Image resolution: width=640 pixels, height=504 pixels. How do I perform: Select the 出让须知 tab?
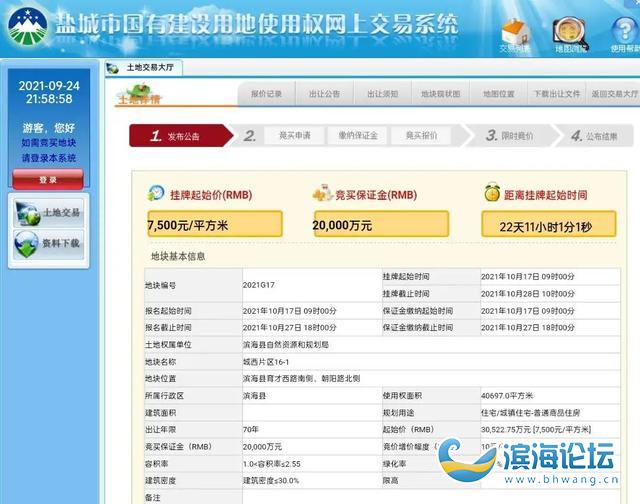point(382,94)
